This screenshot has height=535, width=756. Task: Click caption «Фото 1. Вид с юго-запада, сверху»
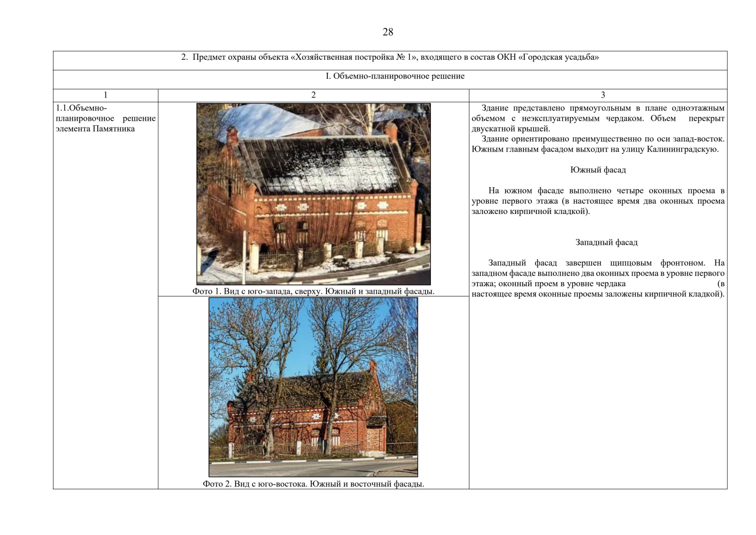257,292
